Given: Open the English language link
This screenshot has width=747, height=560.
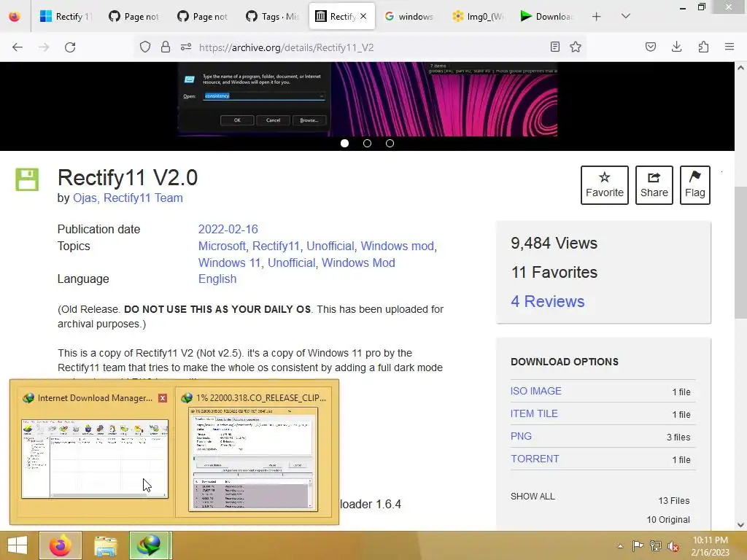Looking at the screenshot, I should [217, 279].
